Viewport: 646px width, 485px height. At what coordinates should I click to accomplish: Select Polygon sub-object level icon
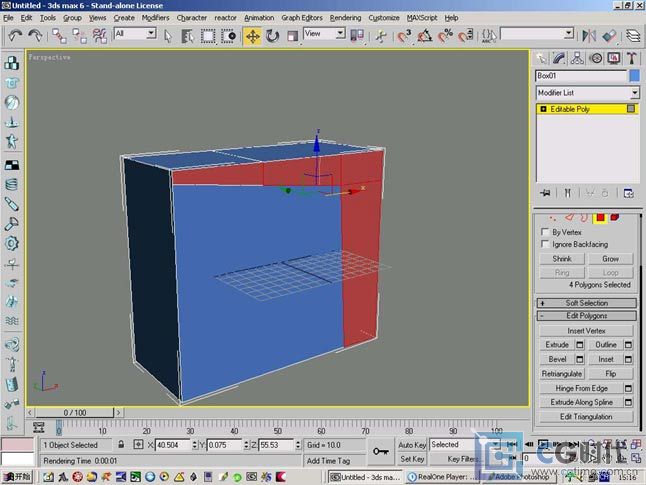[x=600, y=217]
